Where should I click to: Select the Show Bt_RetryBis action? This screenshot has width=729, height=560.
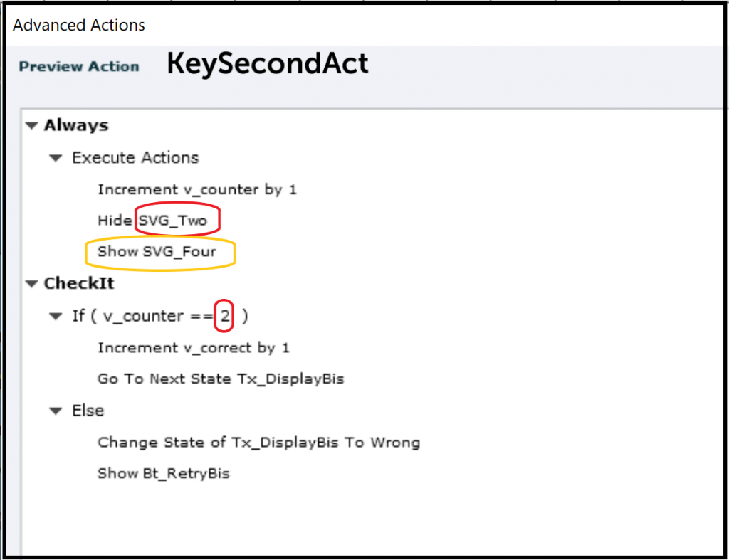coord(164,473)
